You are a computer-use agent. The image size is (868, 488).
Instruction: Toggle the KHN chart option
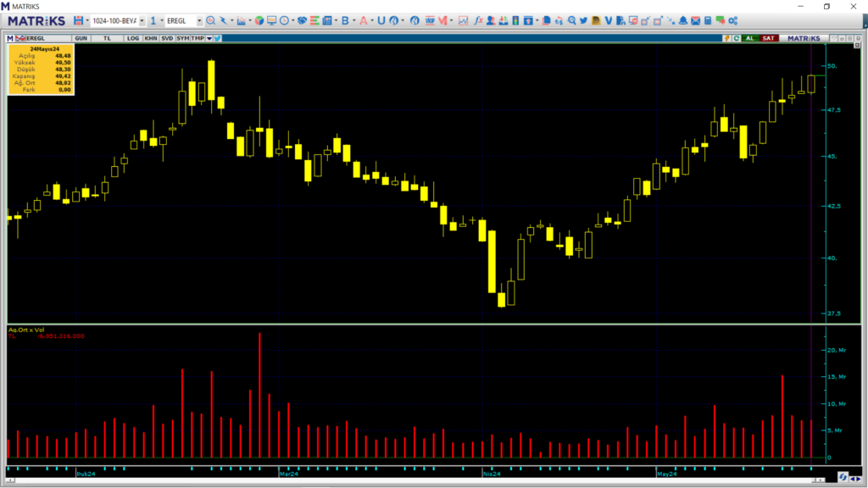coord(150,38)
